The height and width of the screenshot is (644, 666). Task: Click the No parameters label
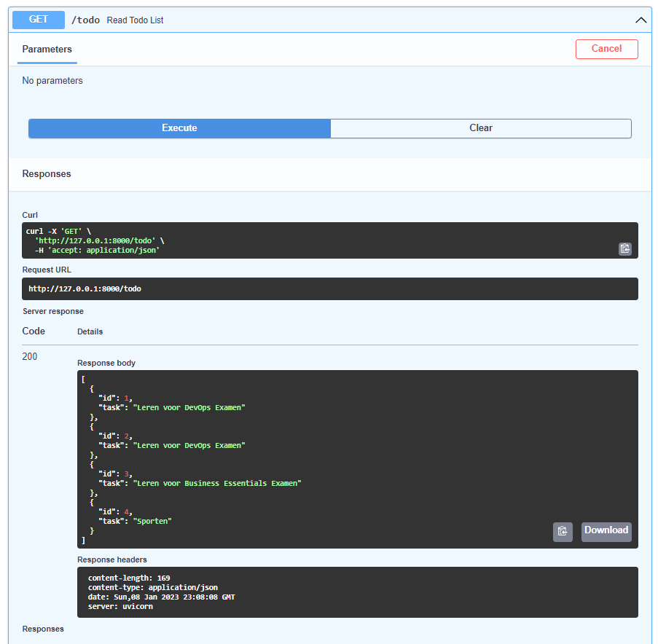coord(52,80)
